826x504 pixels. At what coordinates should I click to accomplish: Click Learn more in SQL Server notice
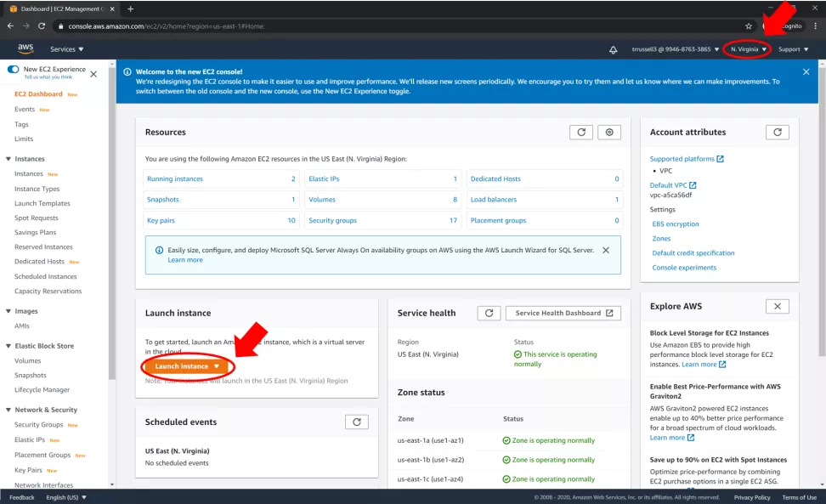click(185, 260)
